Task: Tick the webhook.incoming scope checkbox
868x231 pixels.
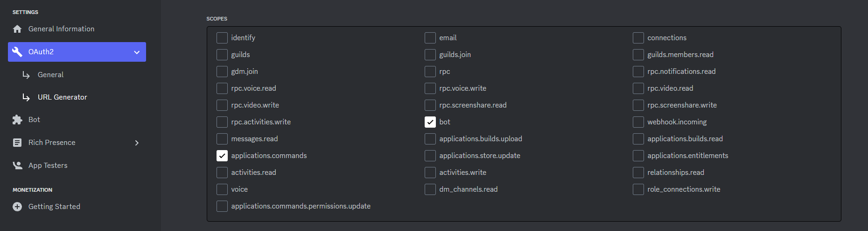Action: coord(638,122)
